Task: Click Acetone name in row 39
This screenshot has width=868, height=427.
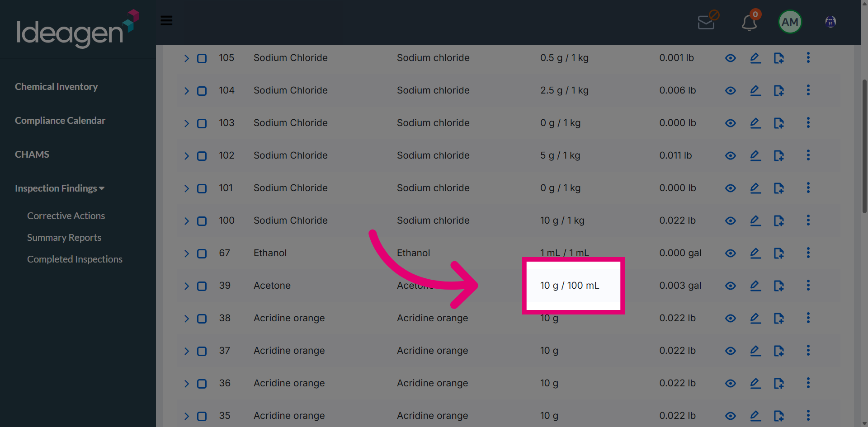Action: (272, 285)
